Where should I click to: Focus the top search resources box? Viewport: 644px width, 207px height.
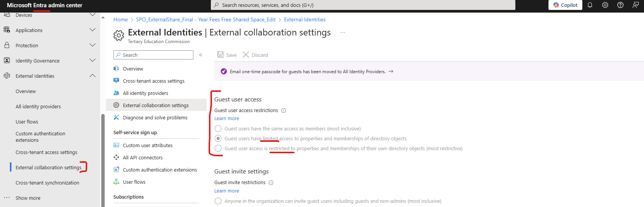pos(363,5)
